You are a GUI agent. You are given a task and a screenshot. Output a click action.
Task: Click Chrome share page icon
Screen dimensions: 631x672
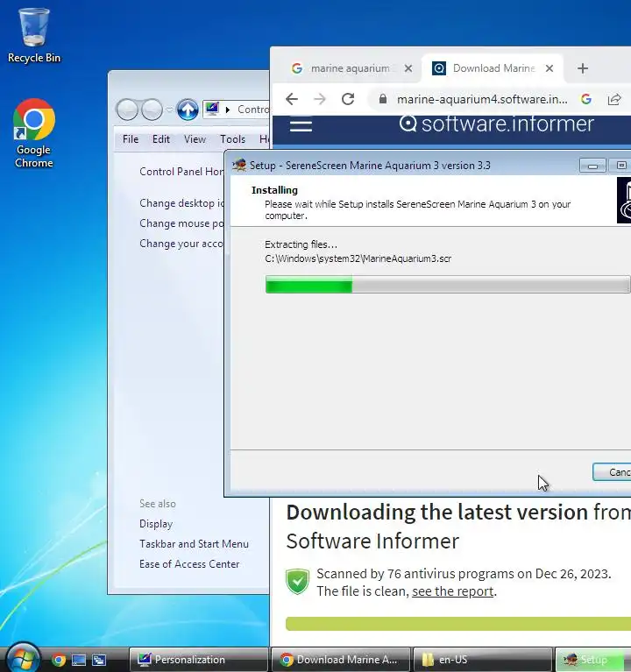613,99
